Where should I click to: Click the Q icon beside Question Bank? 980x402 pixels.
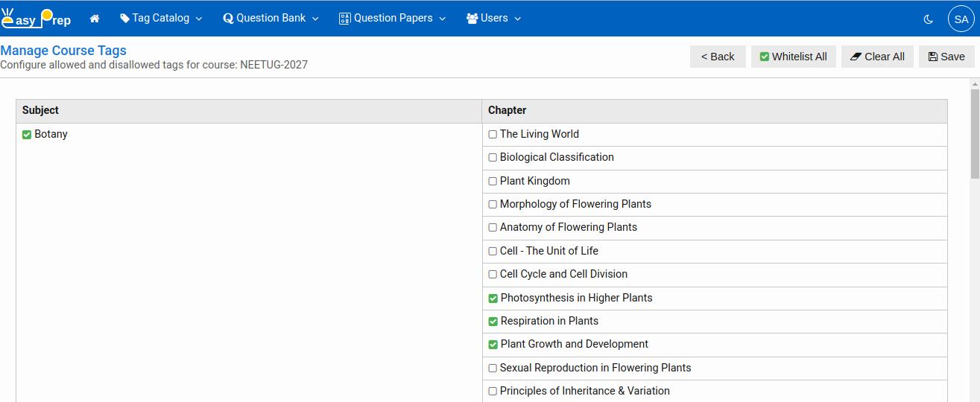click(228, 19)
